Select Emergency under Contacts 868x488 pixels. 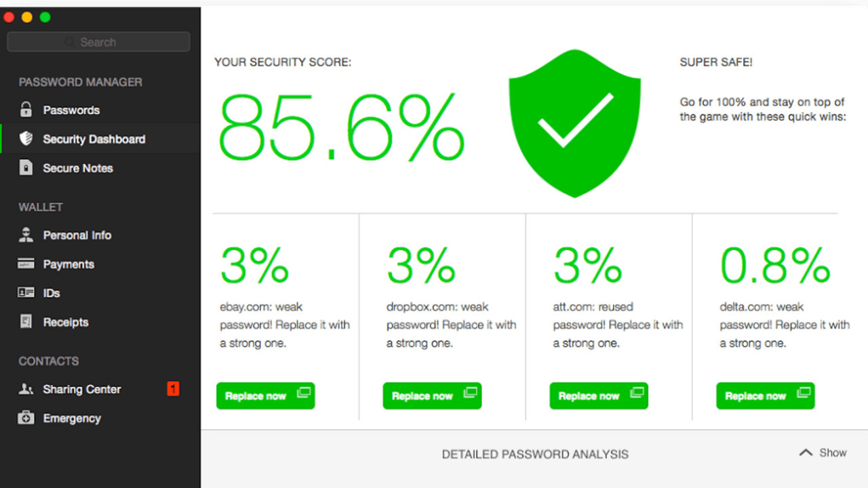72,418
